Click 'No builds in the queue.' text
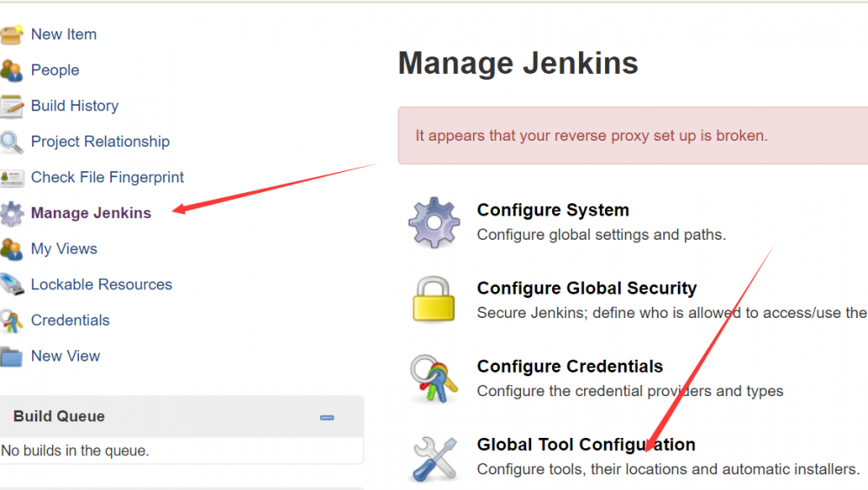 click(x=75, y=451)
